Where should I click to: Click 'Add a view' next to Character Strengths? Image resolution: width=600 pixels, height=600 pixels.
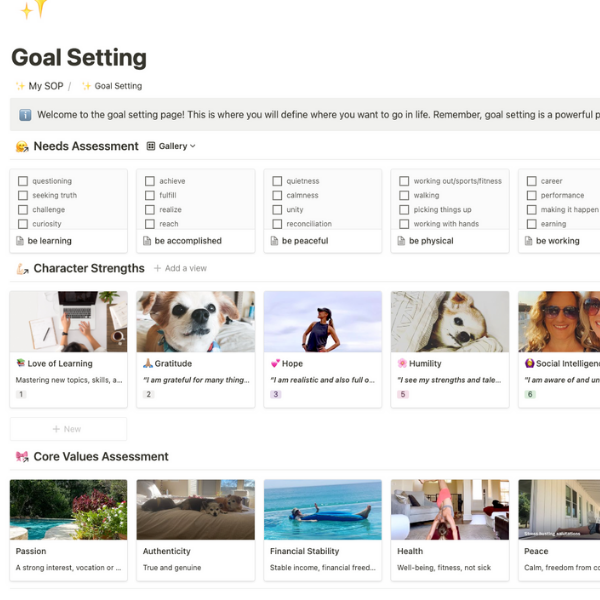click(x=180, y=269)
